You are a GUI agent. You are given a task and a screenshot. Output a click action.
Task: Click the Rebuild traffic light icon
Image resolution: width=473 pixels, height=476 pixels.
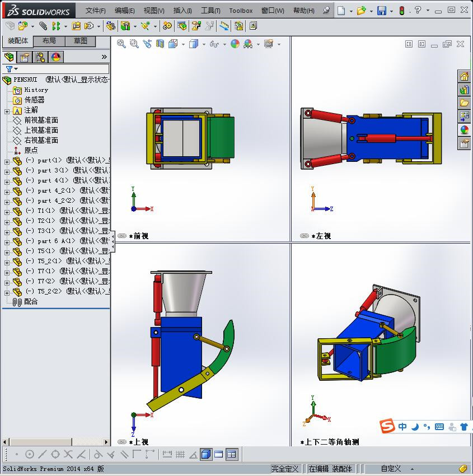[402, 11]
